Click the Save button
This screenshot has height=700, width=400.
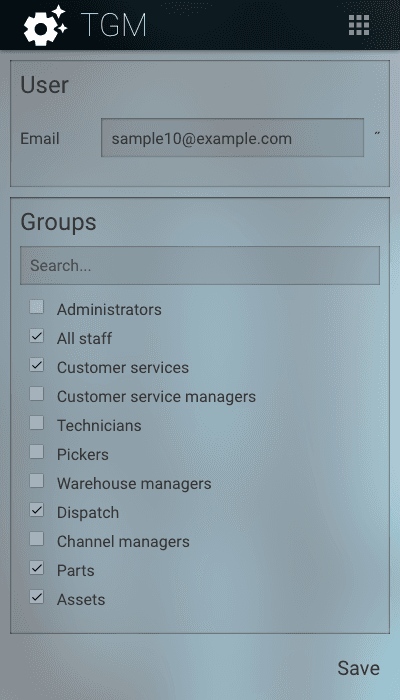[358, 668]
